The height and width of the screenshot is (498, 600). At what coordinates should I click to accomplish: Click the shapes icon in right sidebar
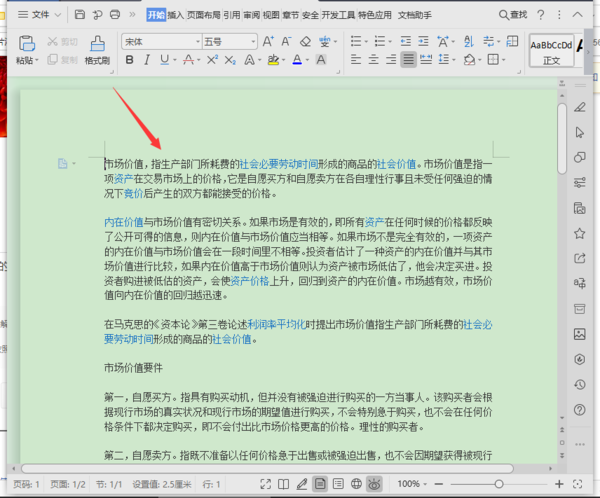coord(580,157)
